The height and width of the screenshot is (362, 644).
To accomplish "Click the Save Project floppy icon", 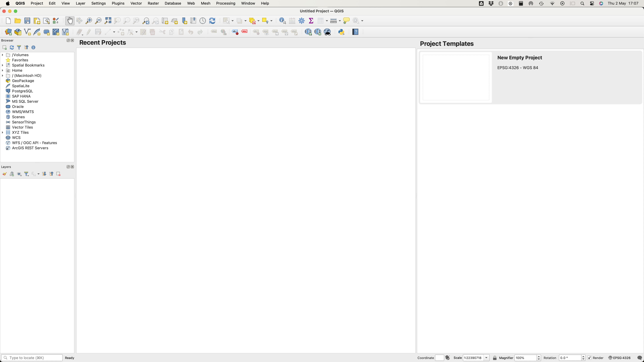I will tap(27, 21).
